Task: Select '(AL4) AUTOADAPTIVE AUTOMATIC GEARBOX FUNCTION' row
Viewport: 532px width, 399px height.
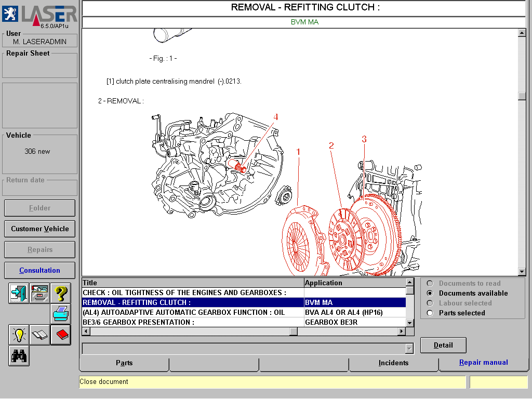Action: tap(244, 312)
